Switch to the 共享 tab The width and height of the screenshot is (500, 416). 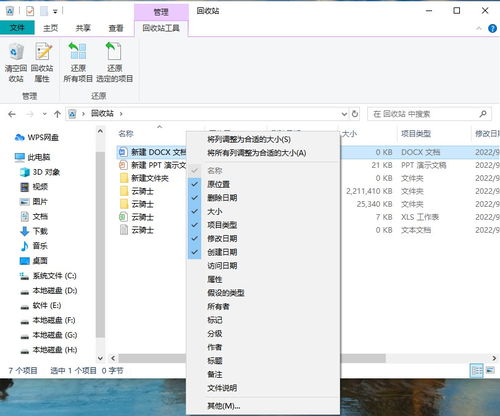tap(83, 28)
